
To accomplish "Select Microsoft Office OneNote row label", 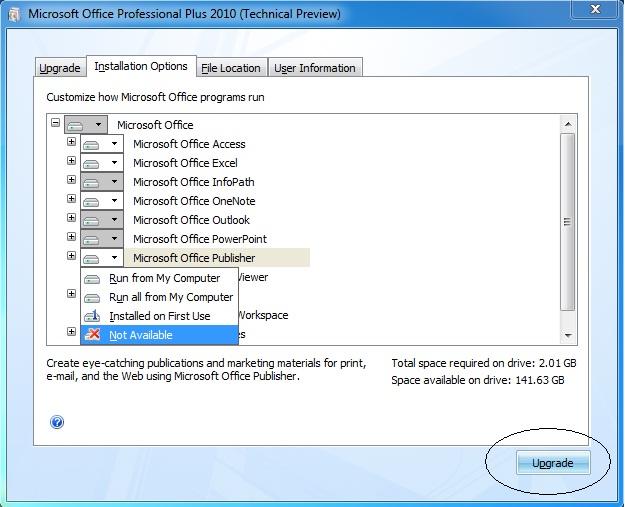I will (194, 201).
